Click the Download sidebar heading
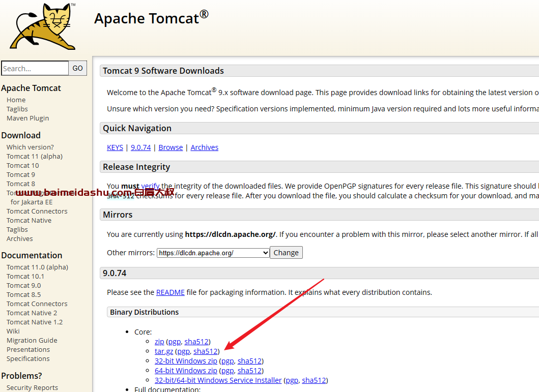539x392 pixels. [21, 136]
